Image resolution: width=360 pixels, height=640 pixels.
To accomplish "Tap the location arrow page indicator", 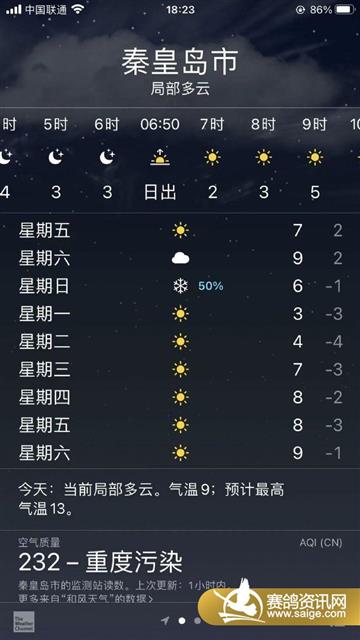I will click(x=165, y=621).
